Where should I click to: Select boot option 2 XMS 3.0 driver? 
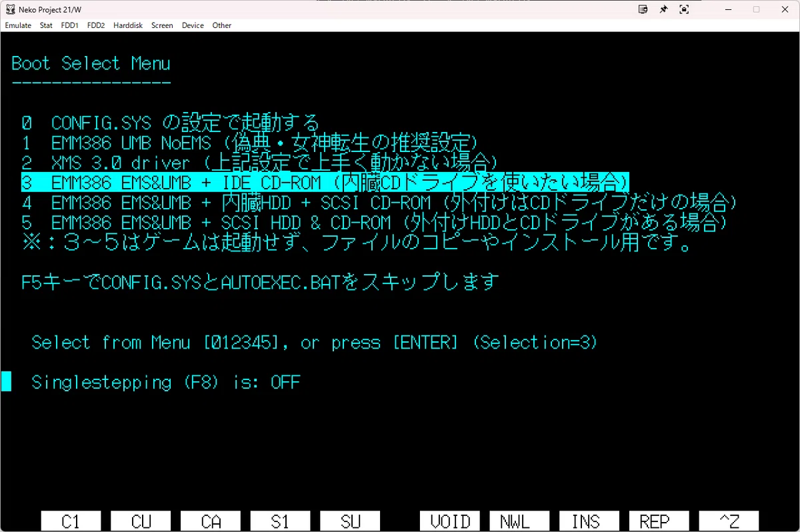point(260,163)
